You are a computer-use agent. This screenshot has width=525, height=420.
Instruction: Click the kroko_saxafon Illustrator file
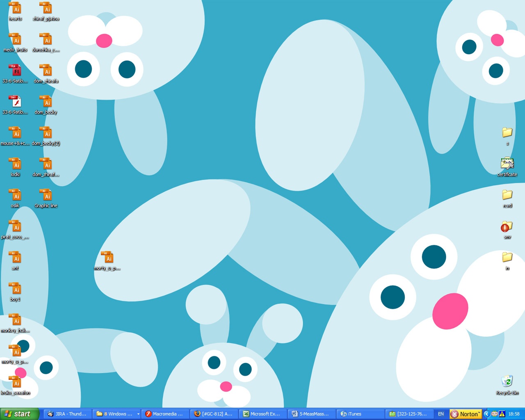[15, 383]
